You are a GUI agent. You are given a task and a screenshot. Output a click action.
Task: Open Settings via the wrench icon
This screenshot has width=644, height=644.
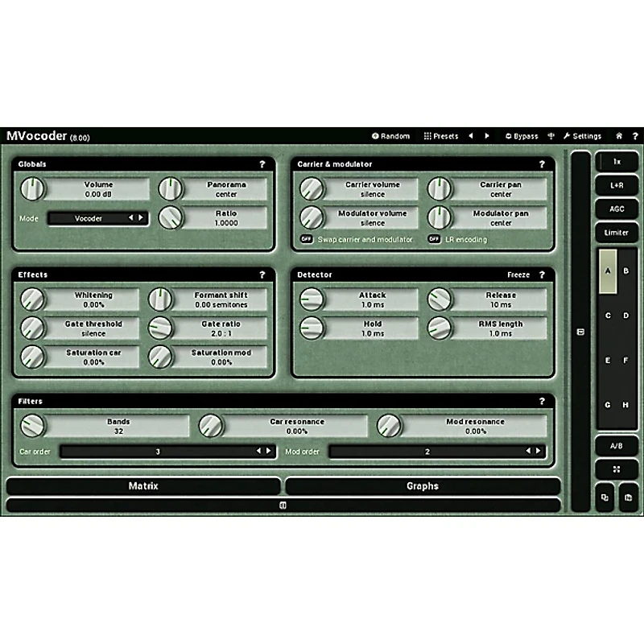[565, 135]
